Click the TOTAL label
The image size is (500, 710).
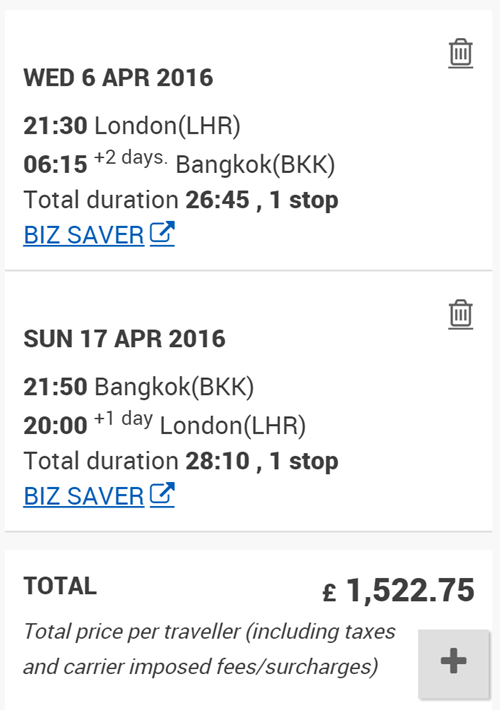tap(60, 586)
